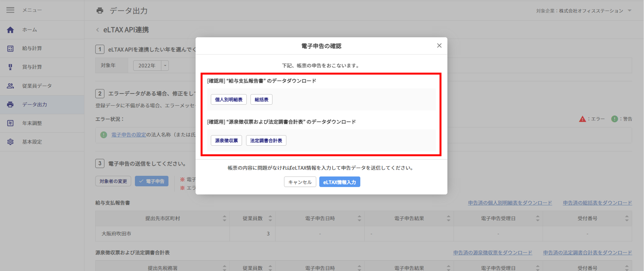Click the 賞与計算 trophy icon

click(10, 67)
